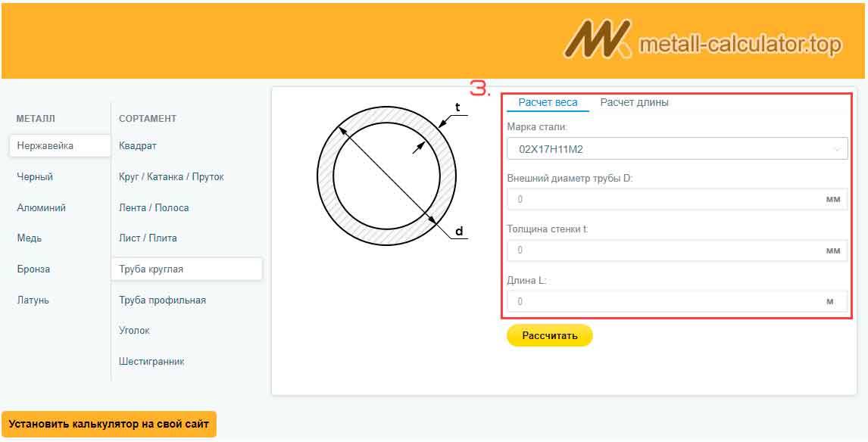Image resolution: width=868 pixels, height=442 pixels.
Task: Pick Квадрат from the assortment list
Action: click(x=138, y=146)
